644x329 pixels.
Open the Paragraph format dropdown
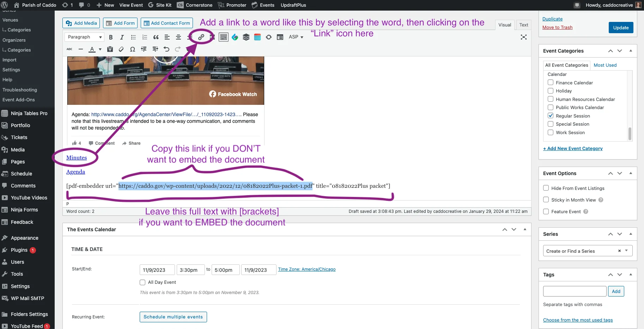(84, 37)
